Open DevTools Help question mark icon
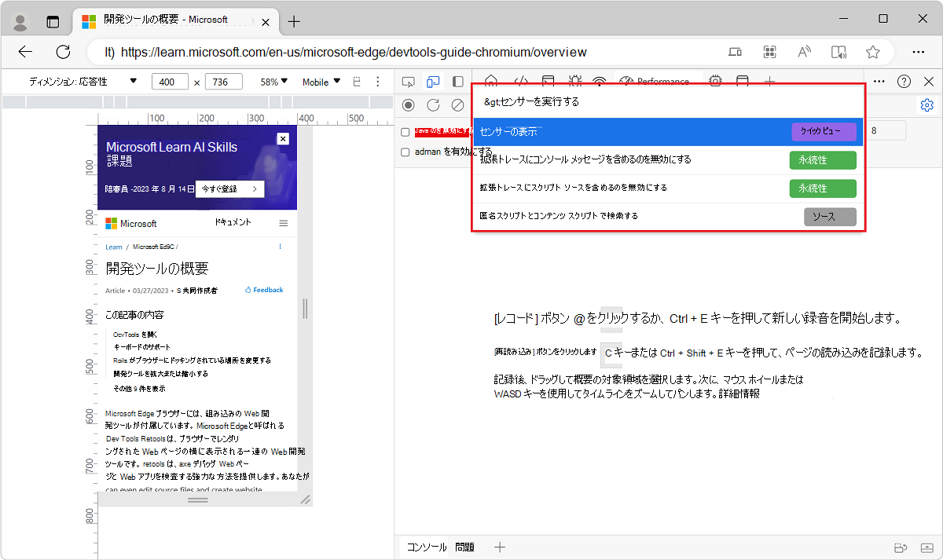 click(904, 82)
